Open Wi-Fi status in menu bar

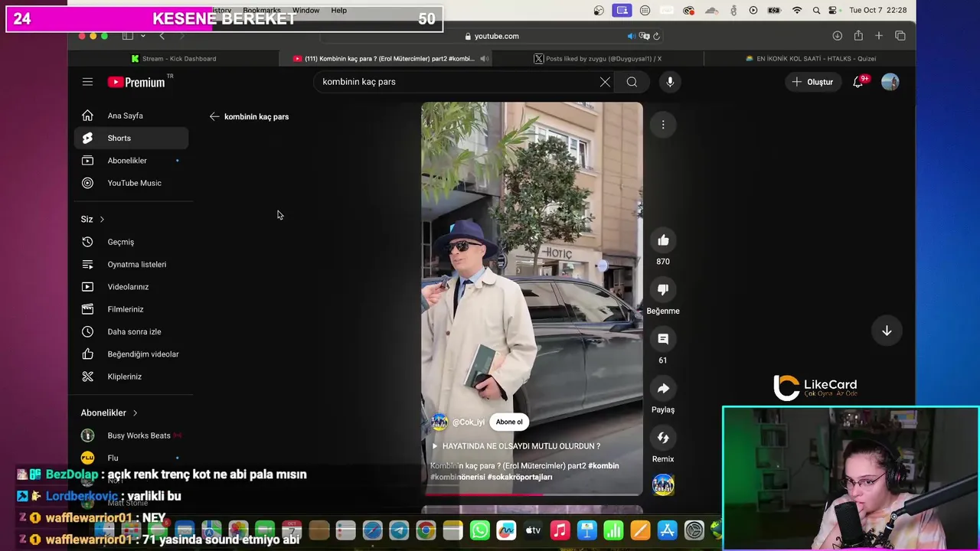click(x=797, y=10)
